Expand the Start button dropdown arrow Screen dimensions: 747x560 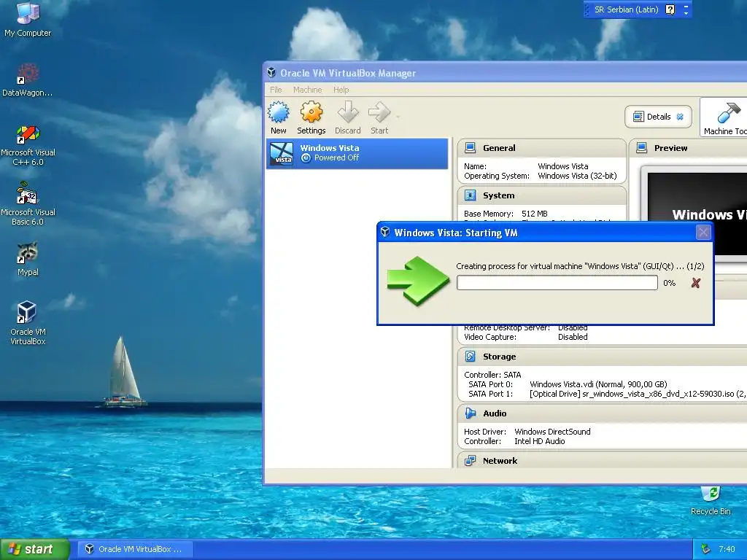(x=398, y=116)
